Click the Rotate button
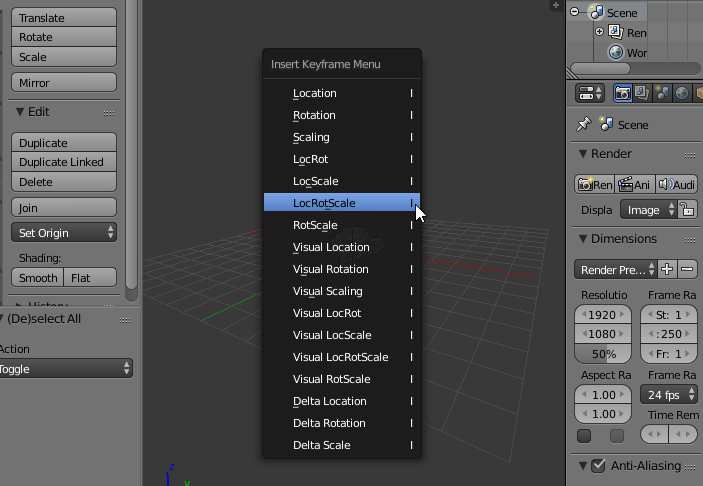Image resolution: width=703 pixels, height=486 pixels. [64, 37]
